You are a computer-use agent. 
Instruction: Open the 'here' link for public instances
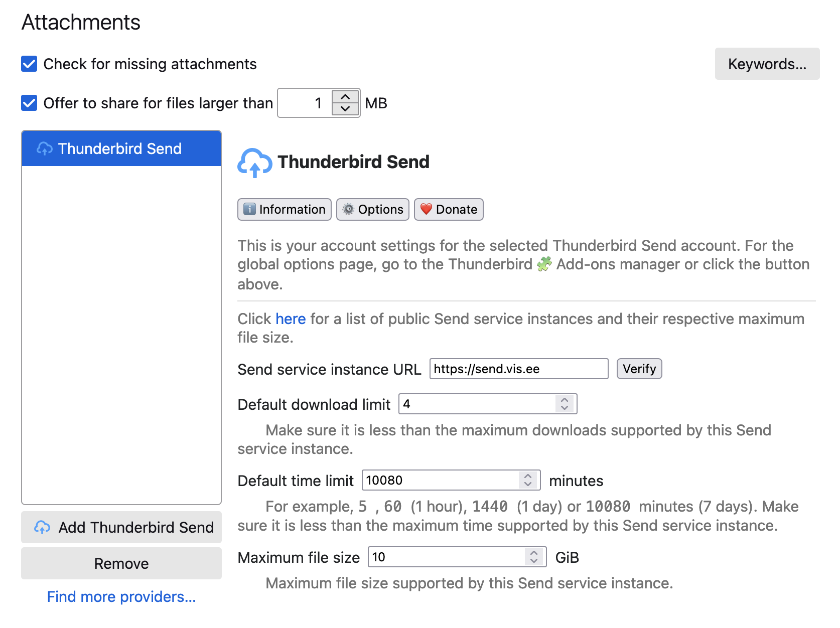291,319
